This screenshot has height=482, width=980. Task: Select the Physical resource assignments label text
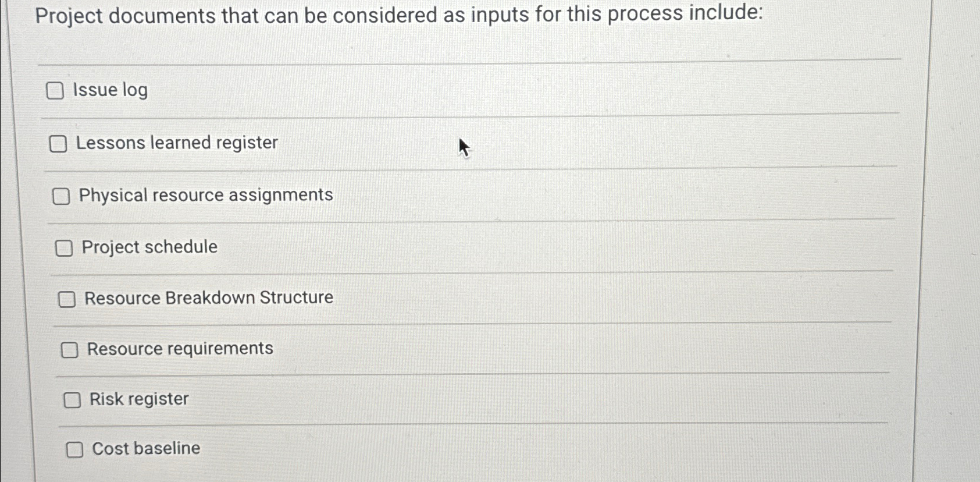pos(206,195)
